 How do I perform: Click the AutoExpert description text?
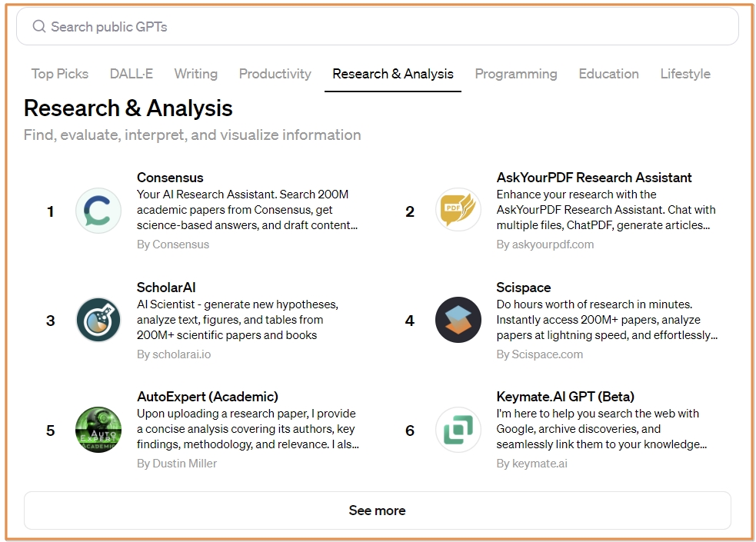[248, 429]
